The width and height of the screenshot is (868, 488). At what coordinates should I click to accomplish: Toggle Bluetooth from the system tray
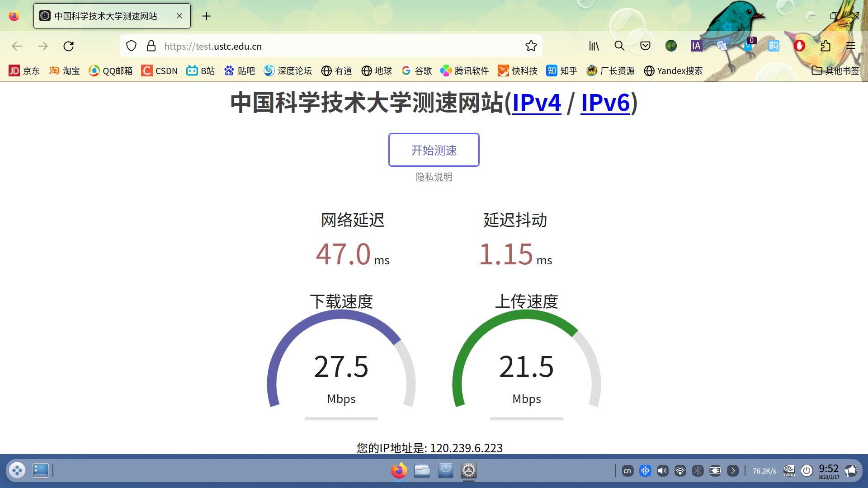tap(698, 470)
